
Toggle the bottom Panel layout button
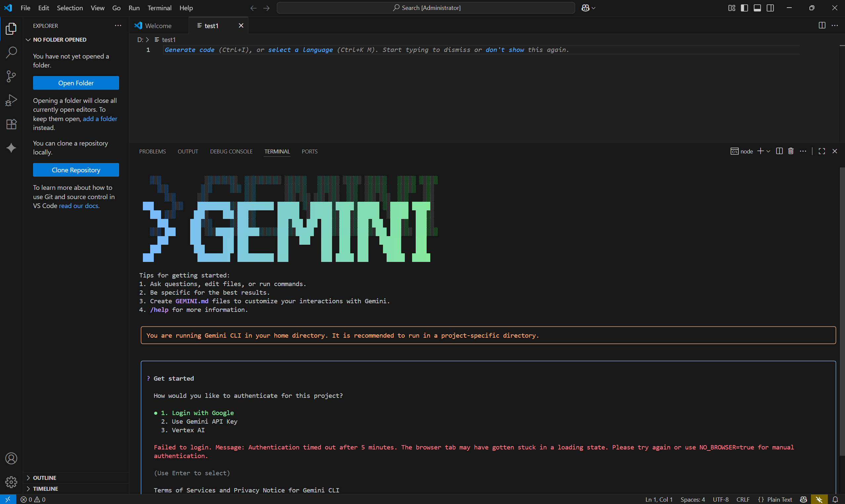click(x=757, y=8)
